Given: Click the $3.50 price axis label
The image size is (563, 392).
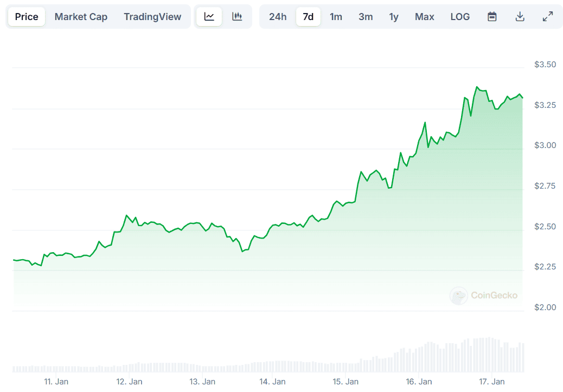Looking at the screenshot, I should coord(545,65).
